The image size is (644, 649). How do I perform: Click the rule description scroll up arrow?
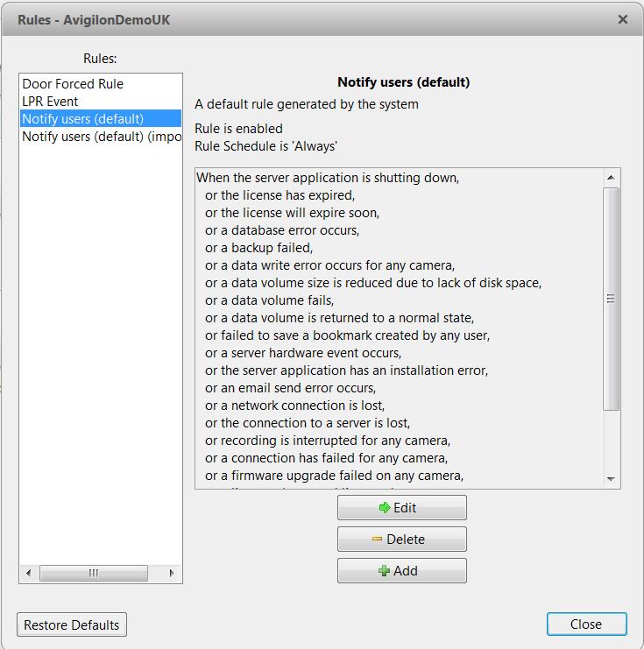611,178
